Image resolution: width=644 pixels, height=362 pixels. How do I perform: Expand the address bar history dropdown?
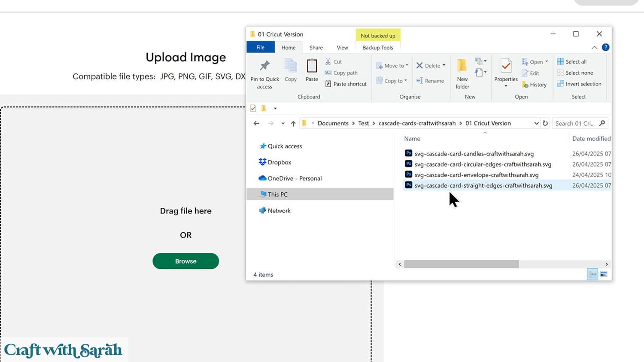(x=536, y=123)
